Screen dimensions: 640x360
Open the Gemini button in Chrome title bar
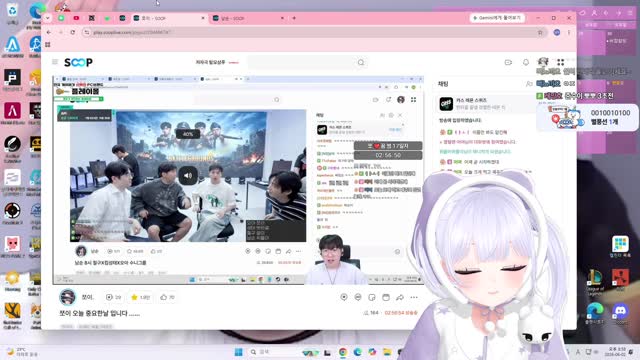tap(497, 18)
